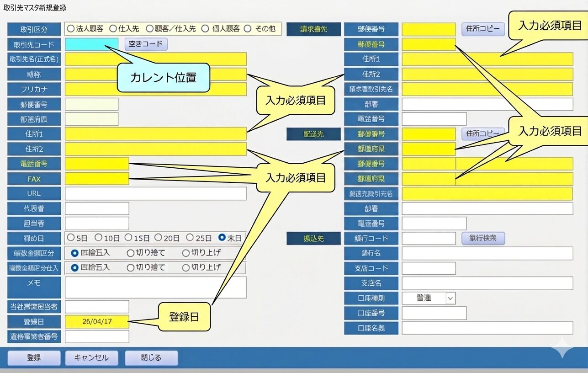Select 切り捨て in the 端数金額区分 row
The height and width of the screenshot is (373, 588).
point(131,253)
